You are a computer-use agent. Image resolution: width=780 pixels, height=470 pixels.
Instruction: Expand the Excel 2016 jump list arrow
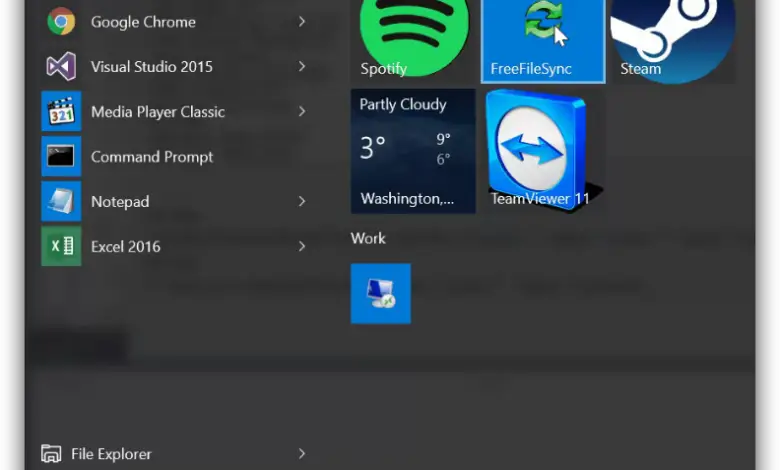[301, 246]
